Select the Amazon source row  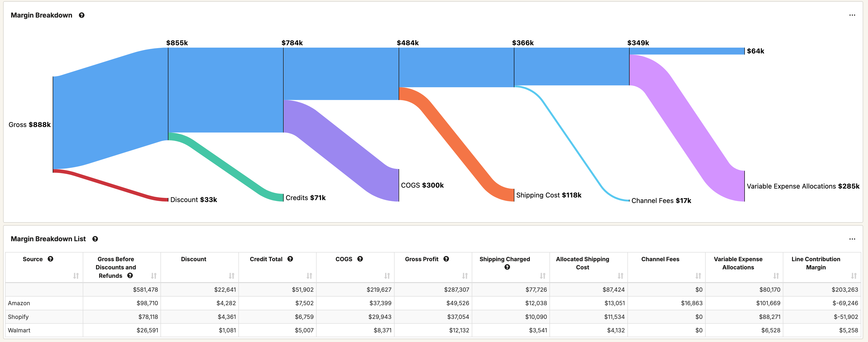point(19,303)
